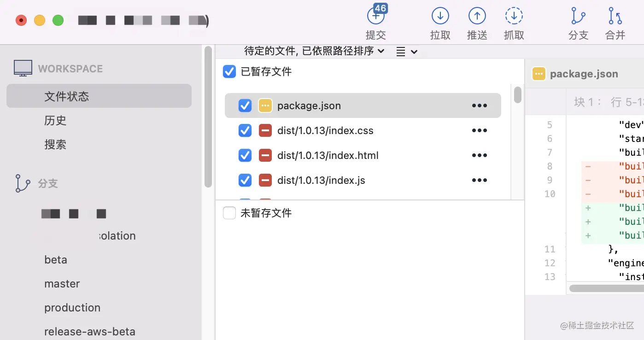Image resolution: width=644 pixels, height=340 pixels.
Task: Select the package.json file row
Action: click(x=363, y=106)
